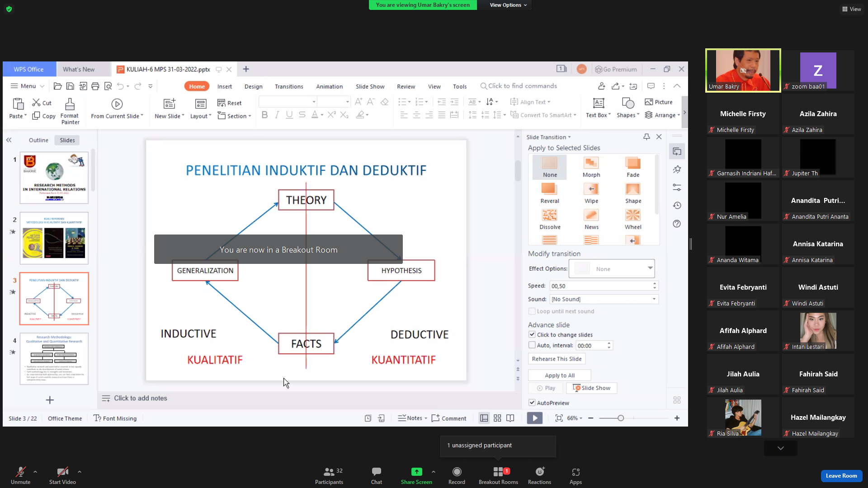
Task: Expand the Section dropdown
Action: [x=234, y=116]
